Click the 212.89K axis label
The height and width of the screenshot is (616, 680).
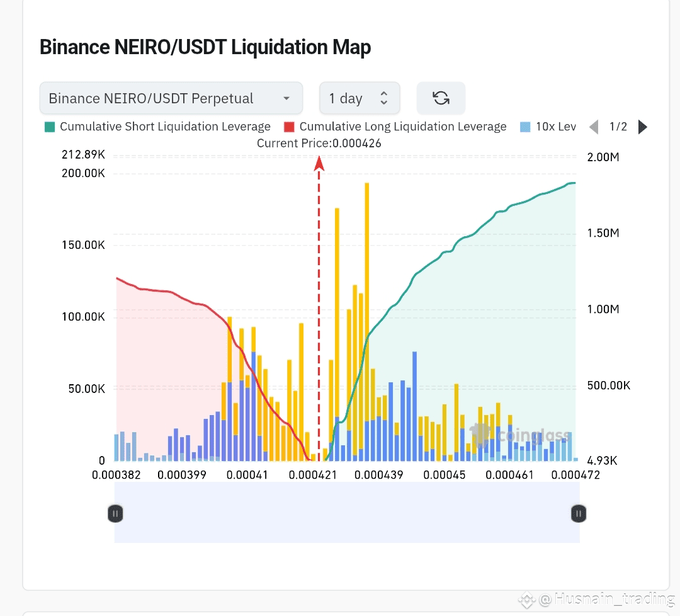point(83,154)
